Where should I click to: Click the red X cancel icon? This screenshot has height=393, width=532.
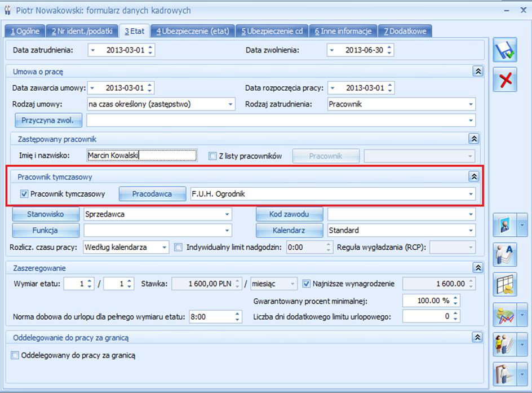(505, 80)
